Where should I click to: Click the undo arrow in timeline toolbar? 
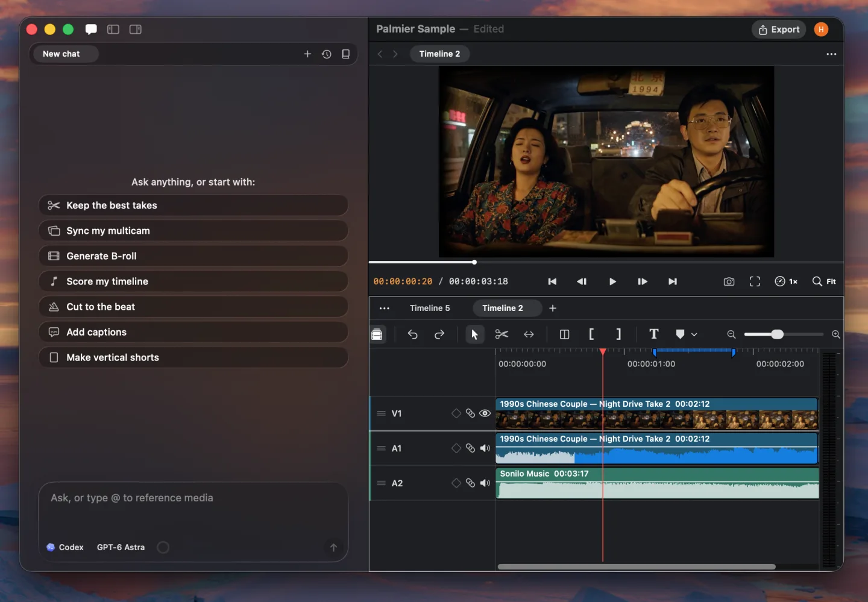tap(413, 334)
